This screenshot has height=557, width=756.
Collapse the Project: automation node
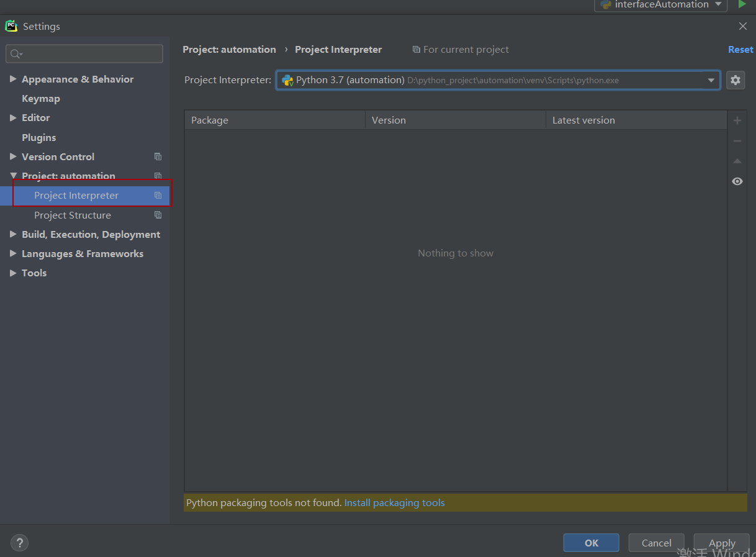coord(13,176)
